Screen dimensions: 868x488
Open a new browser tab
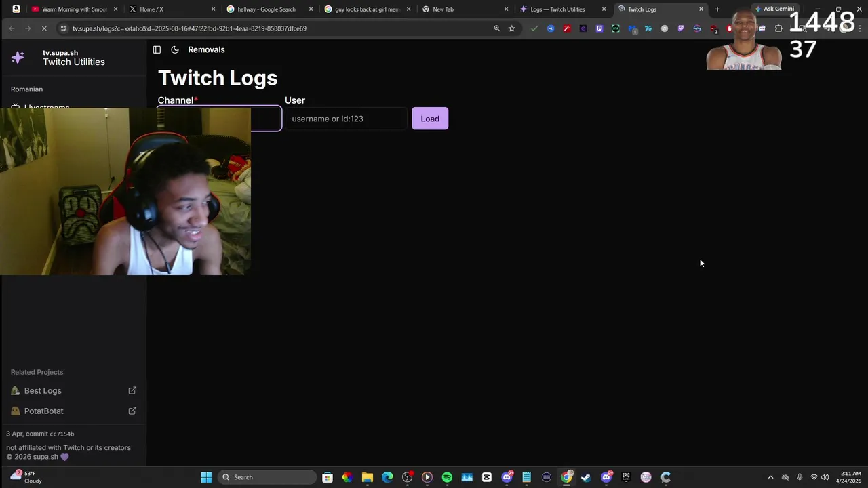[x=717, y=9]
